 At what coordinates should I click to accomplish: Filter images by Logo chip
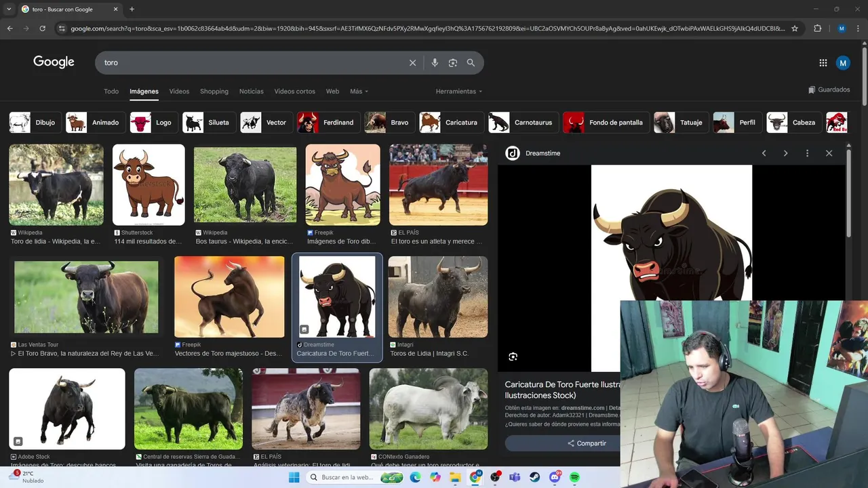(x=153, y=123)
